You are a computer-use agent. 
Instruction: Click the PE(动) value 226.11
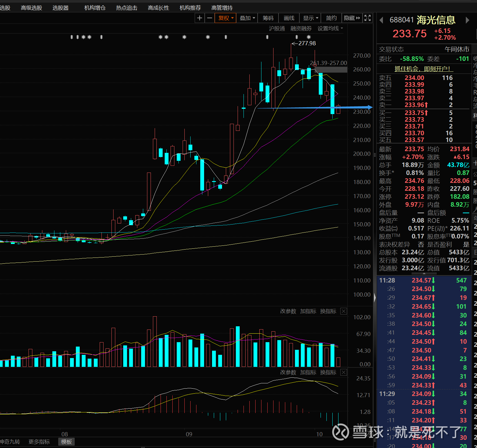(460, 228)
